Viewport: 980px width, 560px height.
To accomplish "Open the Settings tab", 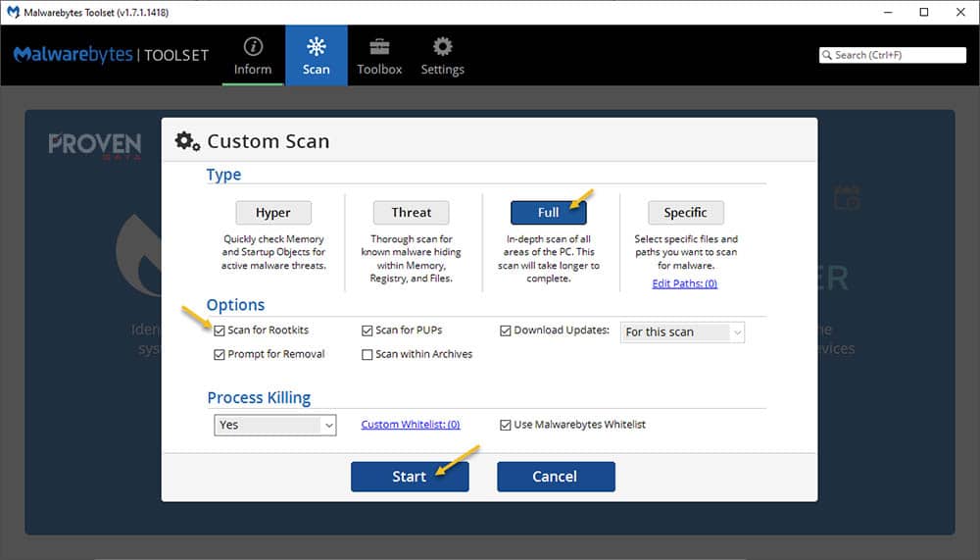I will click(x=443, y=56).
